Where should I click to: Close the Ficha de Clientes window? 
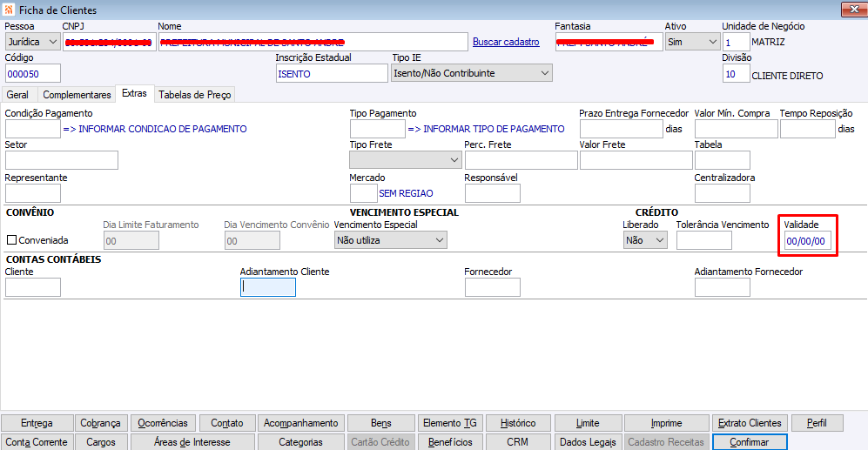pyautogui.click(x=853, y=10)
